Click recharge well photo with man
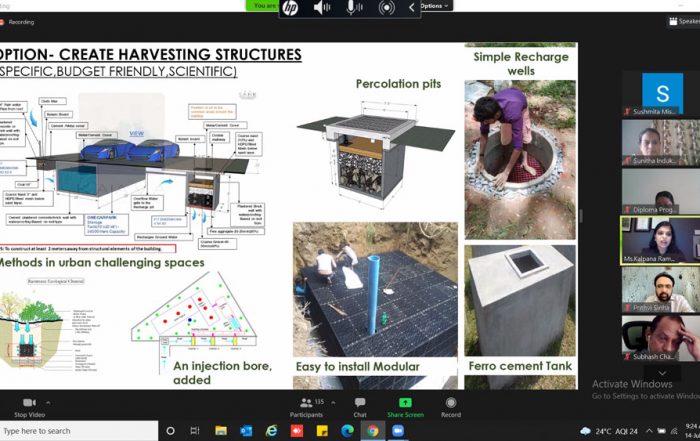Viewport: 700px width, 441px height. point(520,160)
